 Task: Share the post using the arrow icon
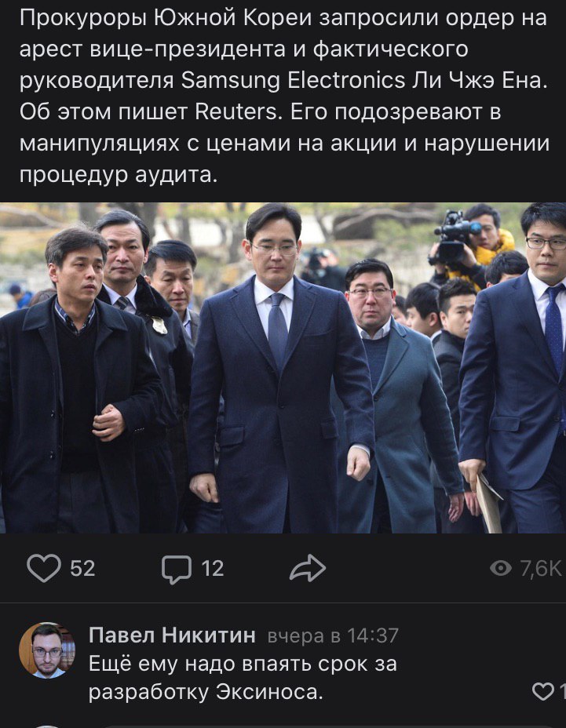coord(308,568)
